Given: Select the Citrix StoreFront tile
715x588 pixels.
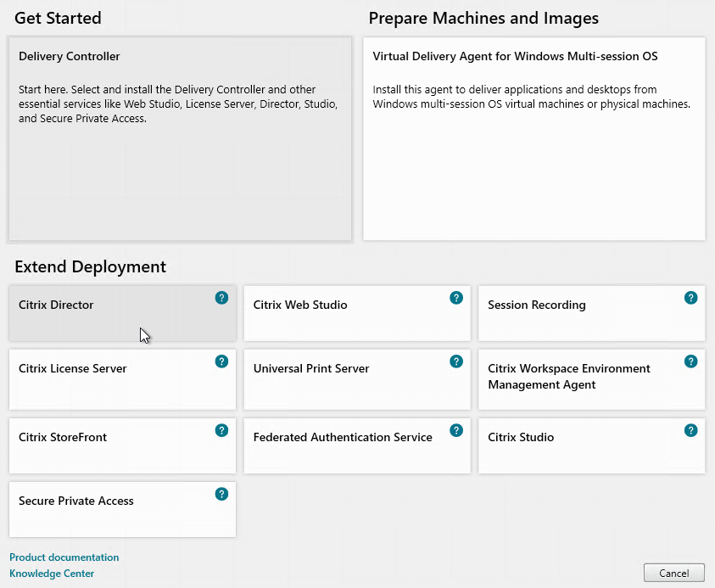Looking at the screenshot, I should [x=122, y=445].
